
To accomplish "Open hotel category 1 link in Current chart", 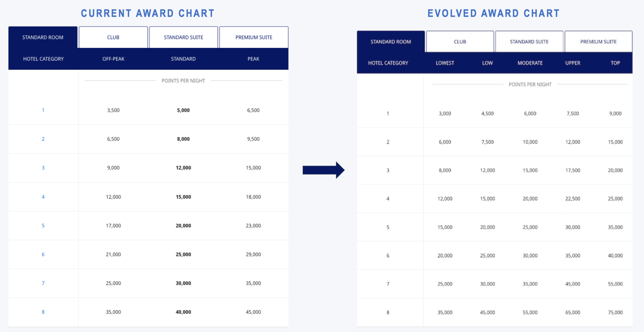I will [x=43, y=110].
